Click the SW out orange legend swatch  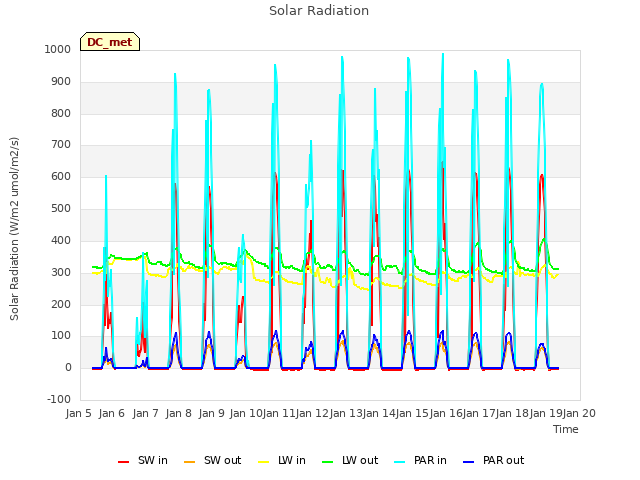click(x=189, y=462)
